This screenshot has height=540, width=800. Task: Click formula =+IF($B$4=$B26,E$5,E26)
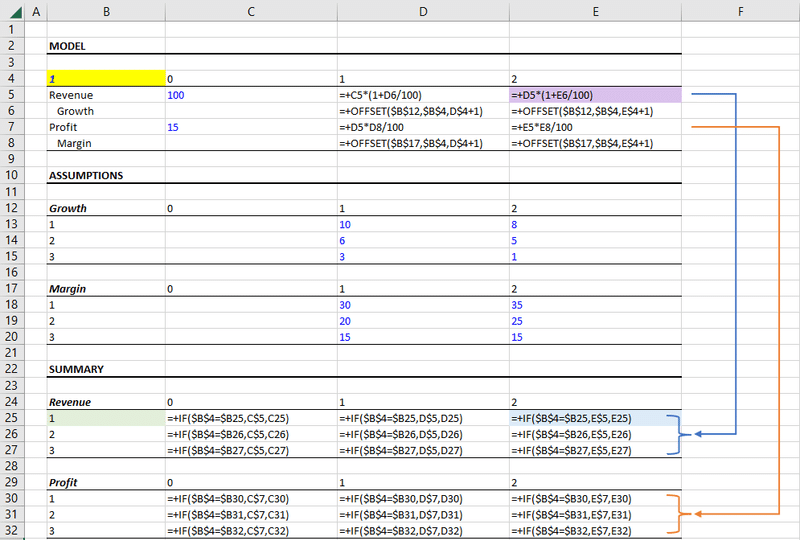(571, 434)
